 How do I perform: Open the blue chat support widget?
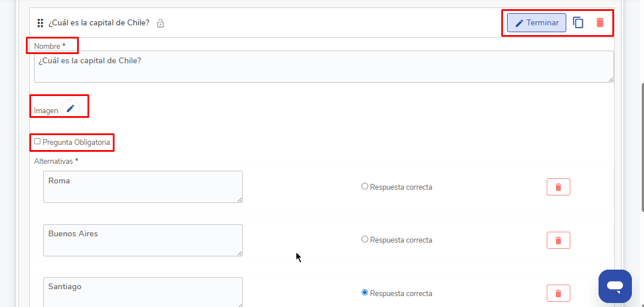coord(615,286)
